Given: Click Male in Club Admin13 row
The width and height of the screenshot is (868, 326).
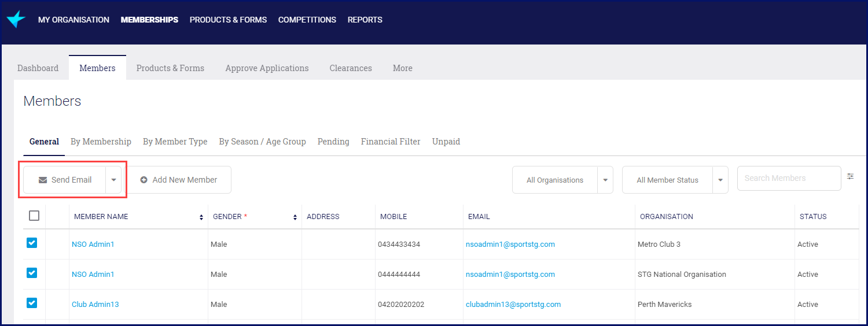Looking at the screenshot, I should 219,305.
